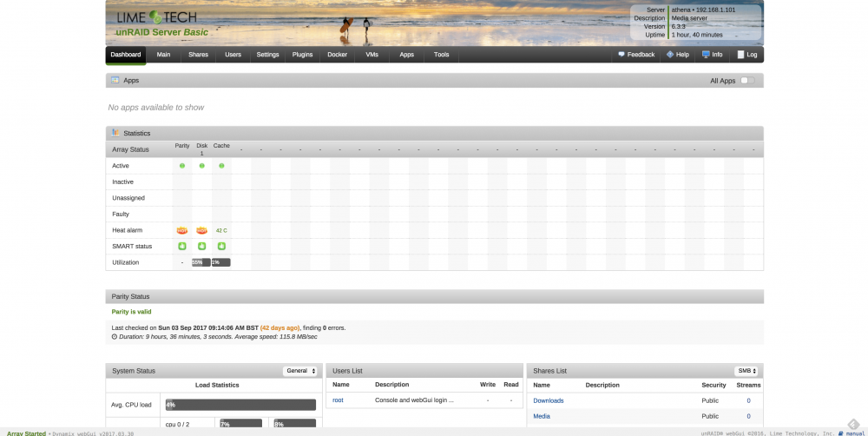868x436 pixels.
Task: Click the Version 6.3.3 value
Action: (679, 27)
